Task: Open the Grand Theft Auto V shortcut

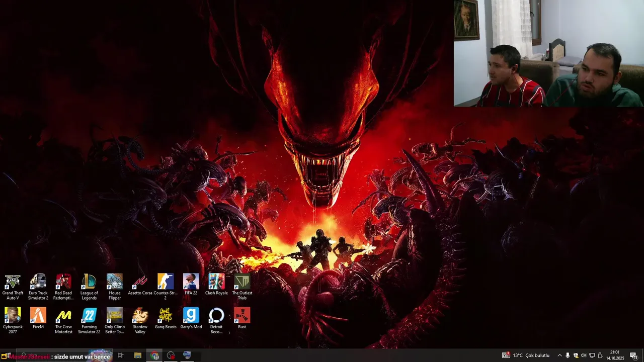Action: [13, 287]
